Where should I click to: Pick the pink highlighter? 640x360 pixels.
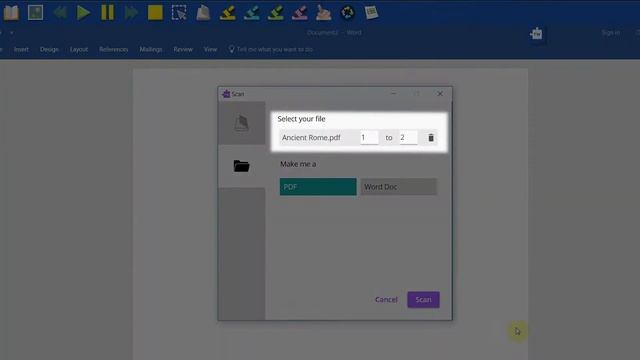click(300, 13)
